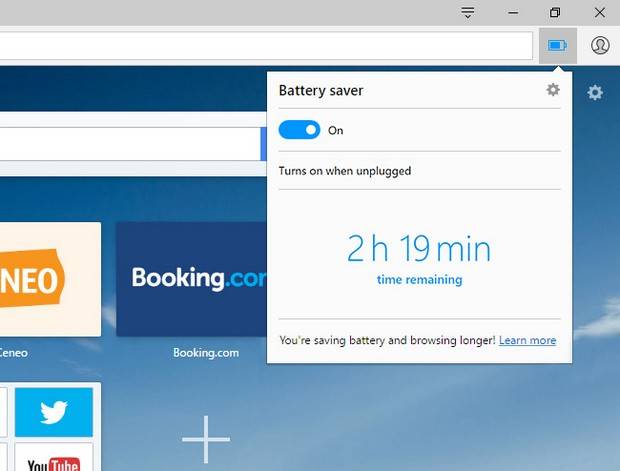Screen dimensions: 620x471
Task: Open the tab menu icon in title bar
Action: coord(468,13)
